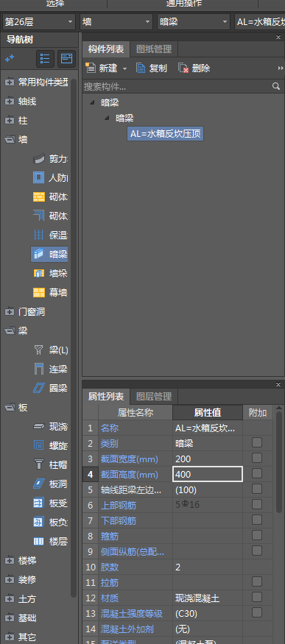This screenshot has height=644, width=285.
Task: Select the 现浇 slab icon
Action: pos(38,427)
